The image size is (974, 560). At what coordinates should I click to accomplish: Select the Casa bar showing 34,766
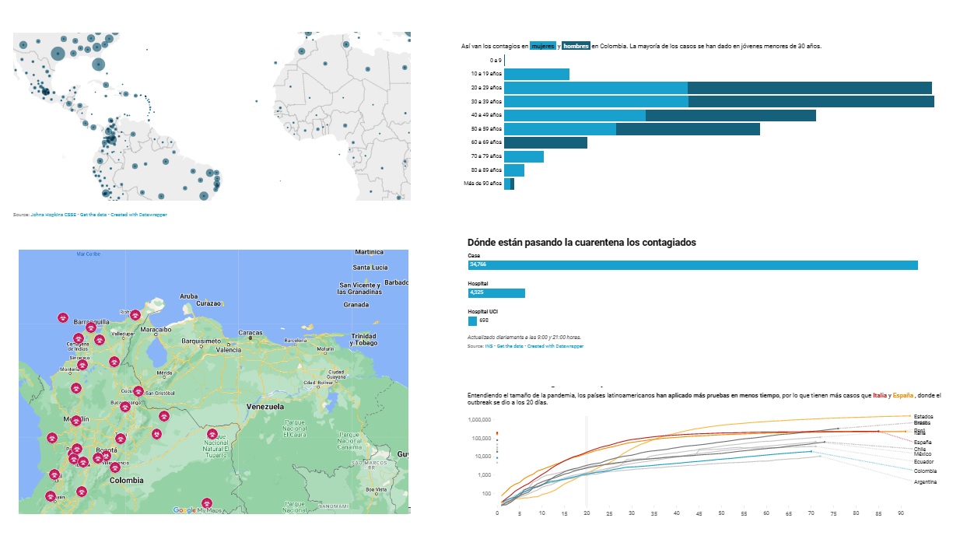(x=692, y=265)
